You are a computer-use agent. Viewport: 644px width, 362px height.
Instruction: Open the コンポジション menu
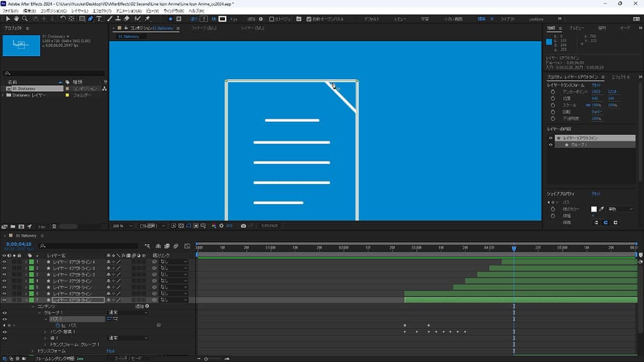(x=52, y=11)
